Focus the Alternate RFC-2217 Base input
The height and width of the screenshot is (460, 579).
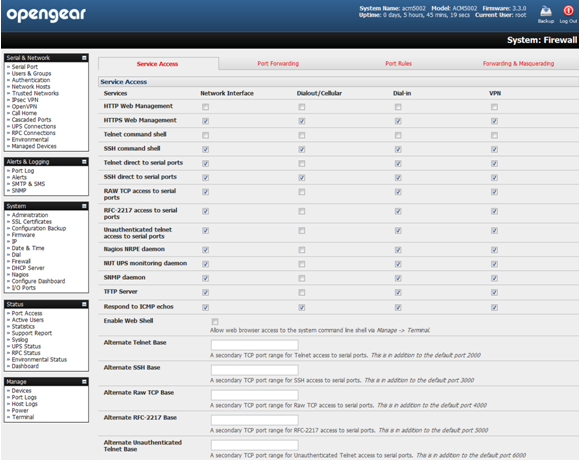254,420
